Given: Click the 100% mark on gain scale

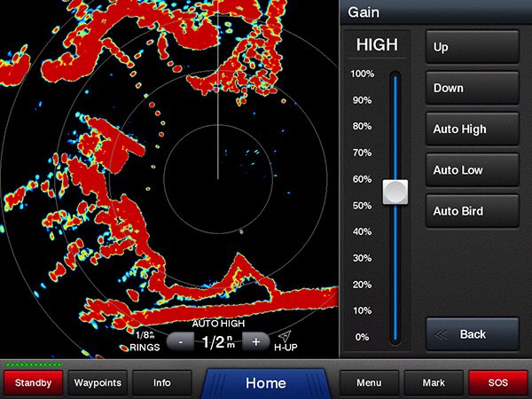Looking at the screenshot, I should click(363, 74).
